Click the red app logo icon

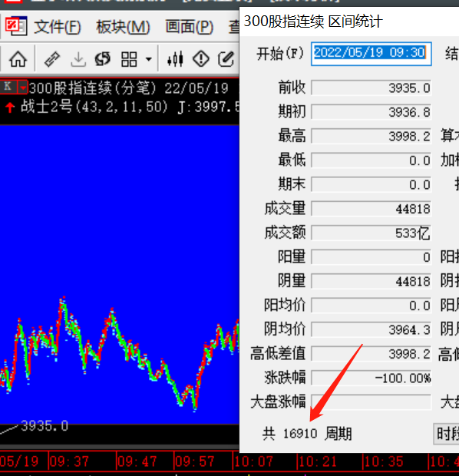tap(16, 26)
